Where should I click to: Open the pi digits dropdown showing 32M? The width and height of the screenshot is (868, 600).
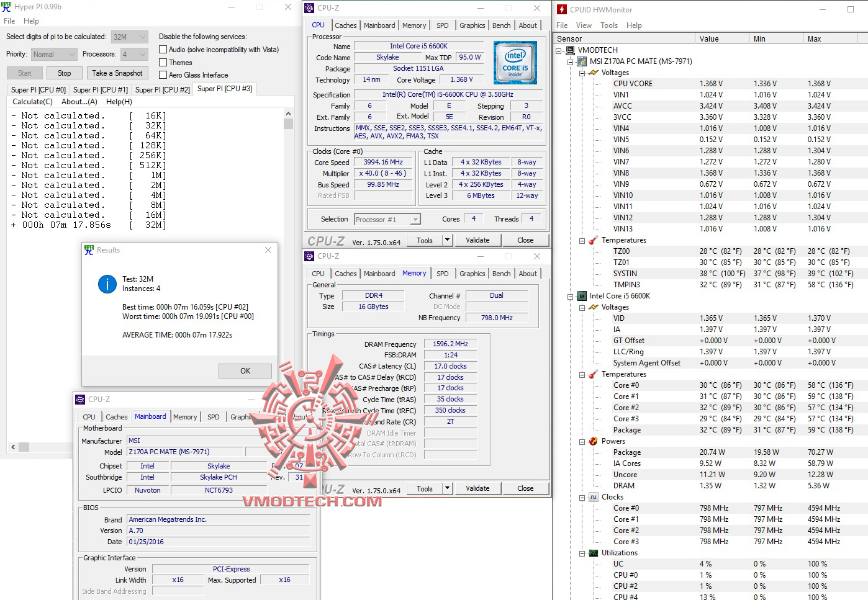[x=130, y=37]
